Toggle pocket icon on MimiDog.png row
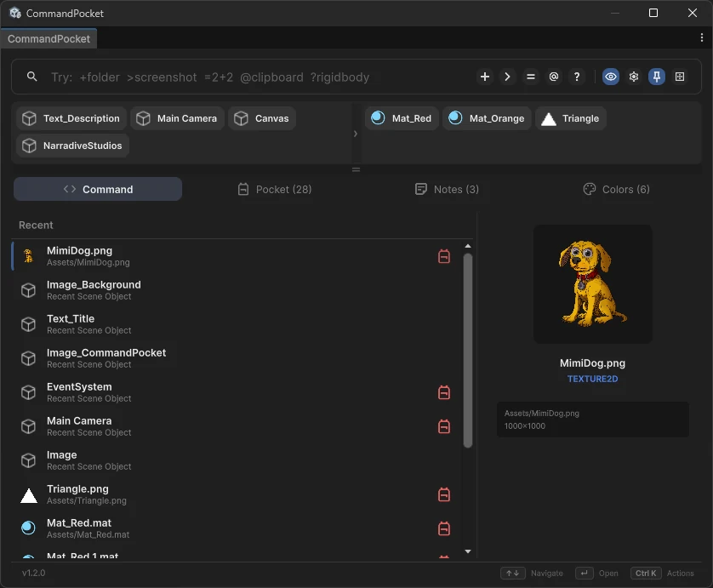The height and width of the screenshot is (588, 713). coord(444,256)
